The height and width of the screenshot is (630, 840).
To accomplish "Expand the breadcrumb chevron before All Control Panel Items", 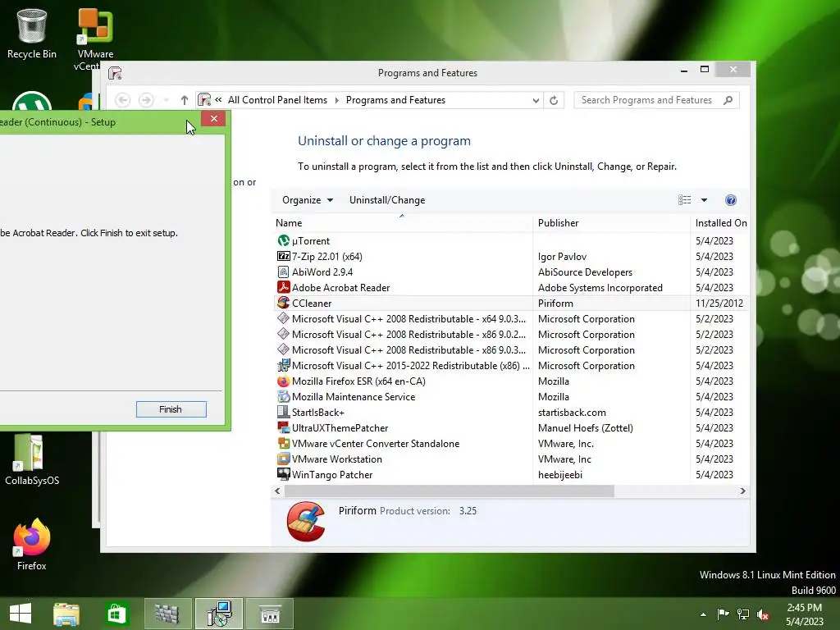I will (218, 99).
